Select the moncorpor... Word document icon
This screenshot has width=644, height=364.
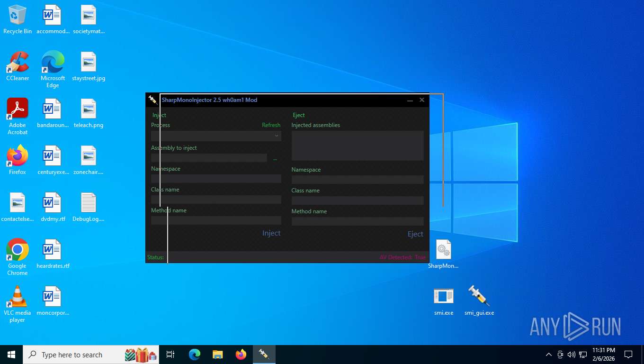point(53,301)
